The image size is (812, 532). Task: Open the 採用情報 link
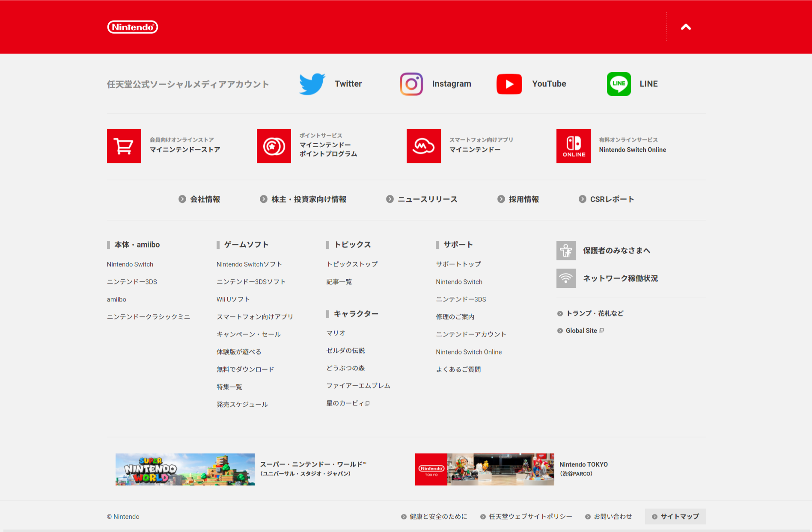(x=524, y=199)
